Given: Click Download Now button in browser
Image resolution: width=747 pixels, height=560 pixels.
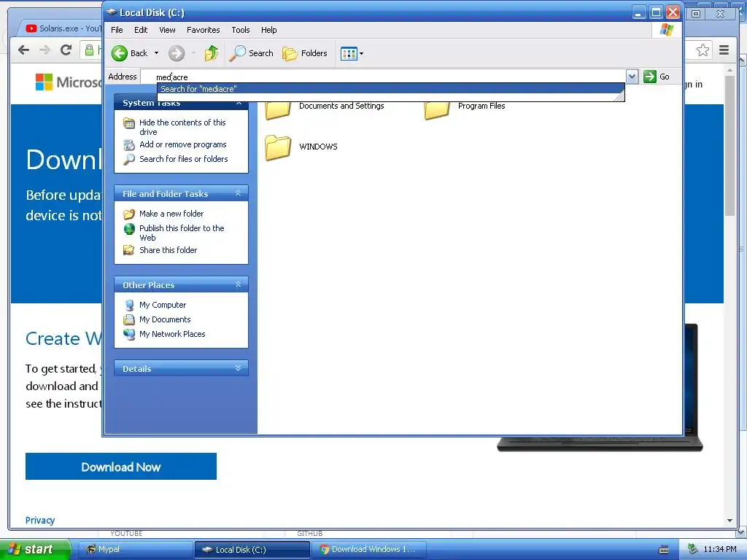Looking at the screenshot, I should (121, 467).
